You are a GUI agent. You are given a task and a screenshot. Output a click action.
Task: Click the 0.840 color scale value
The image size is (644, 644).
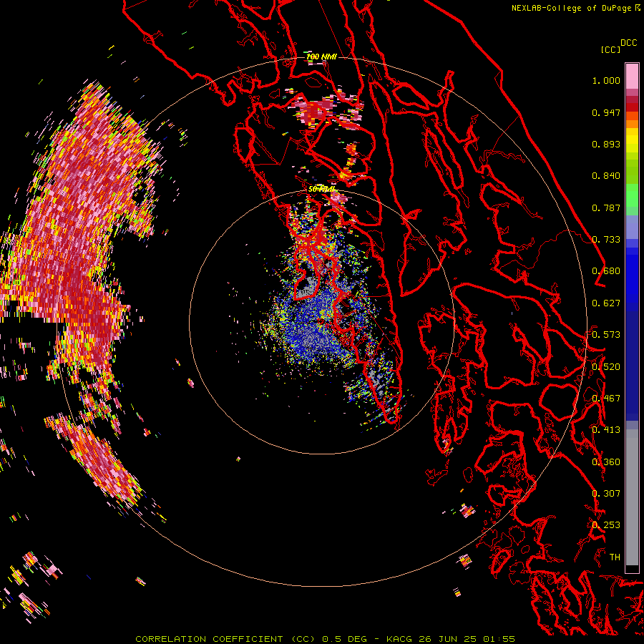click(606, 176)
